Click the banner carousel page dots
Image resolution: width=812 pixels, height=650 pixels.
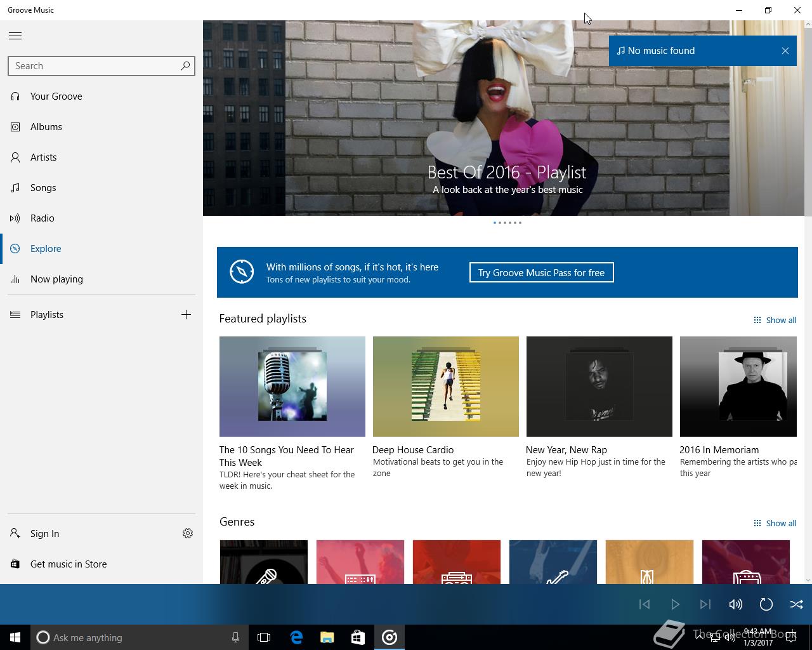click(x=507, y=223)
